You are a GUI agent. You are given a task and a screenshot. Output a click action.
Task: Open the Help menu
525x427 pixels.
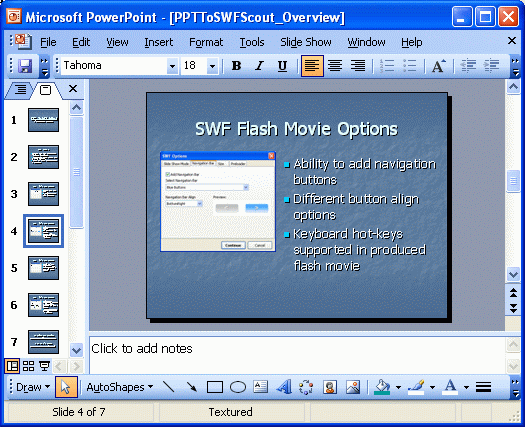[411, 42]
